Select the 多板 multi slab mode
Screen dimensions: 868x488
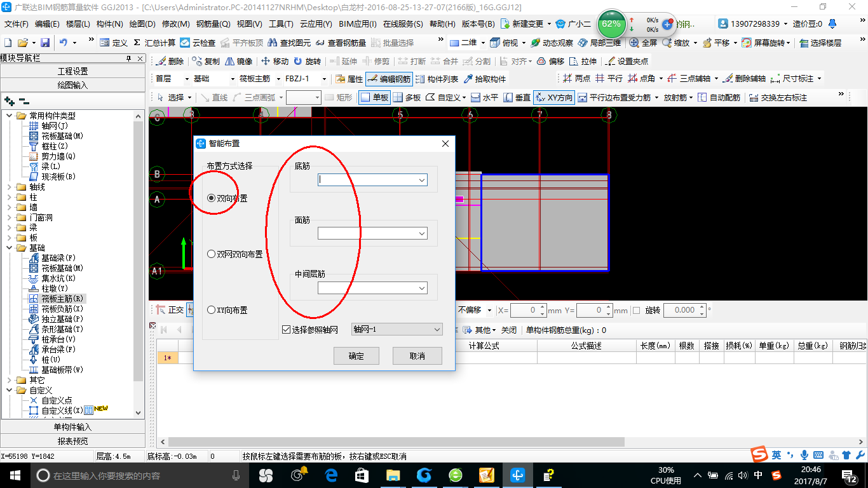(407, 97)
